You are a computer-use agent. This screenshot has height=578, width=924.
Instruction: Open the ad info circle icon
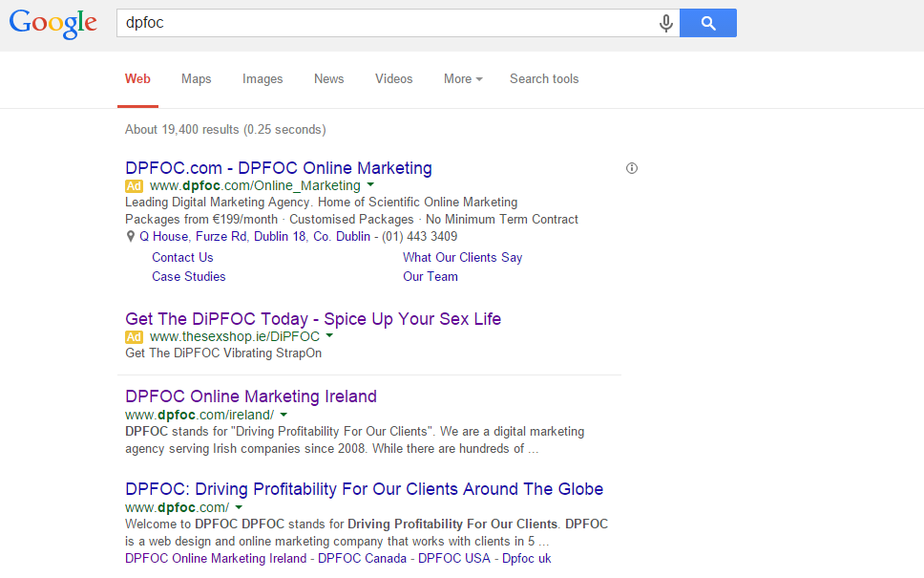tap(632, 168)
